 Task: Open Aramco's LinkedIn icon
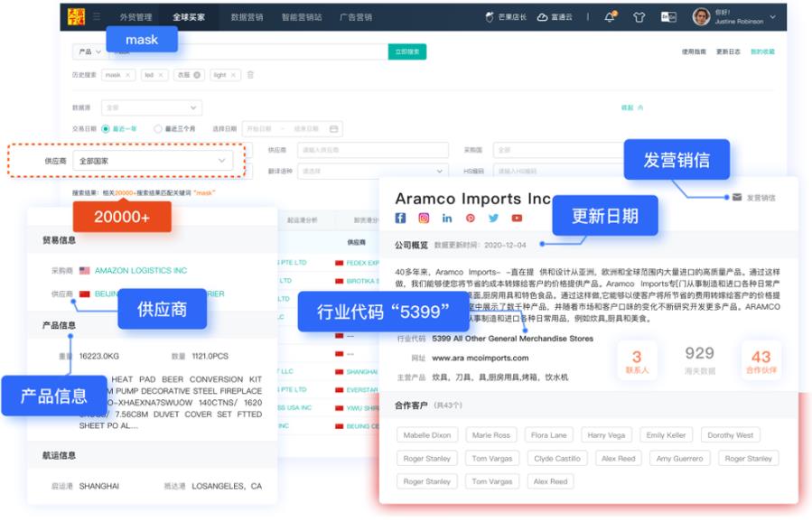[x=447, y=218]
